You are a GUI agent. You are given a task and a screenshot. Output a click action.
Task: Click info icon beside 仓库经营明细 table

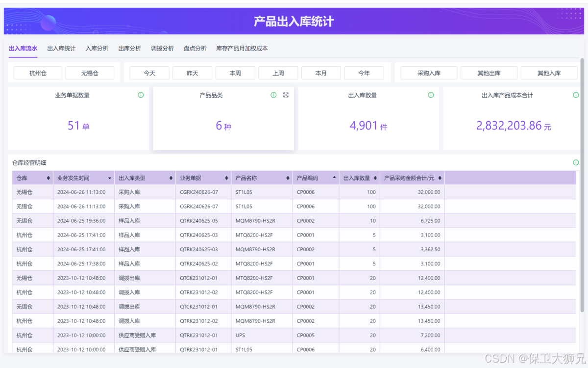(x=576, y=162)
